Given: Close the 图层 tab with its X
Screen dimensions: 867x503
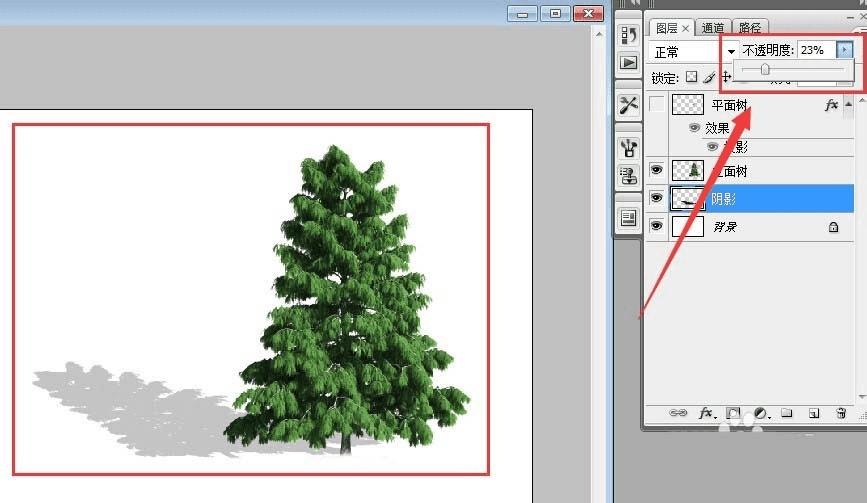Looking at the screenshot, I should coord(686,28).
